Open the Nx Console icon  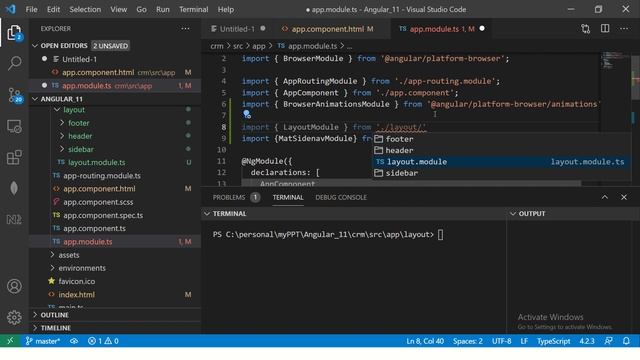[14, 220]
